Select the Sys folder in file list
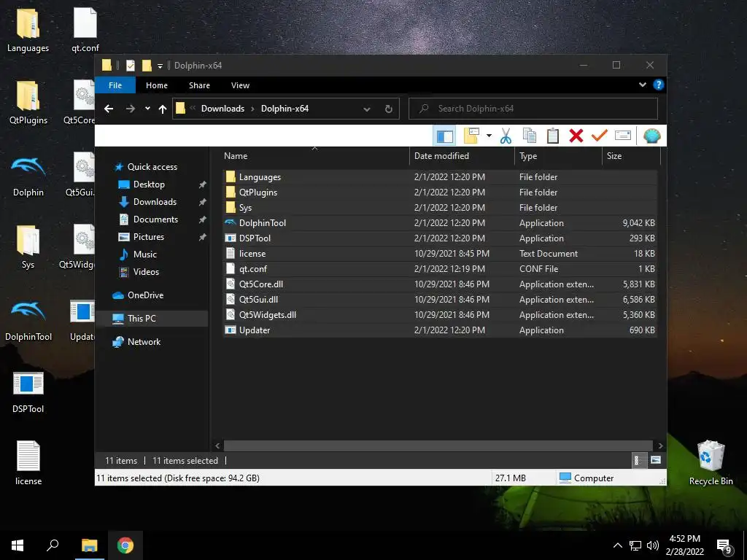The image size is (747, 560). [440, 208]
